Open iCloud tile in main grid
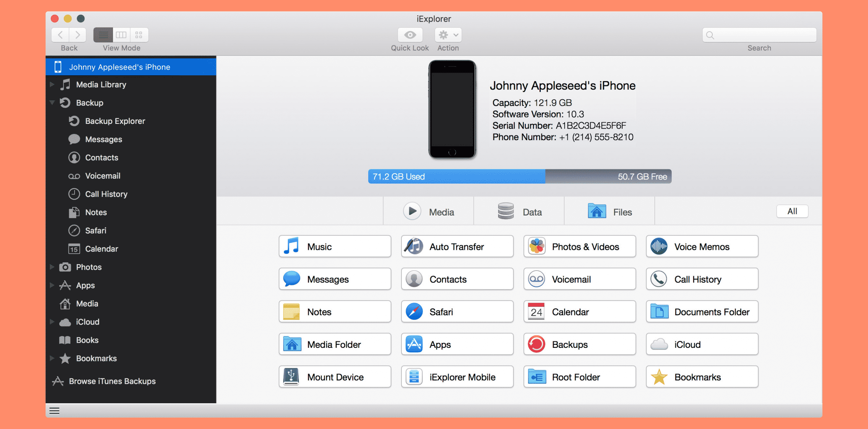868x429 pixels. [x=702, y=344]
